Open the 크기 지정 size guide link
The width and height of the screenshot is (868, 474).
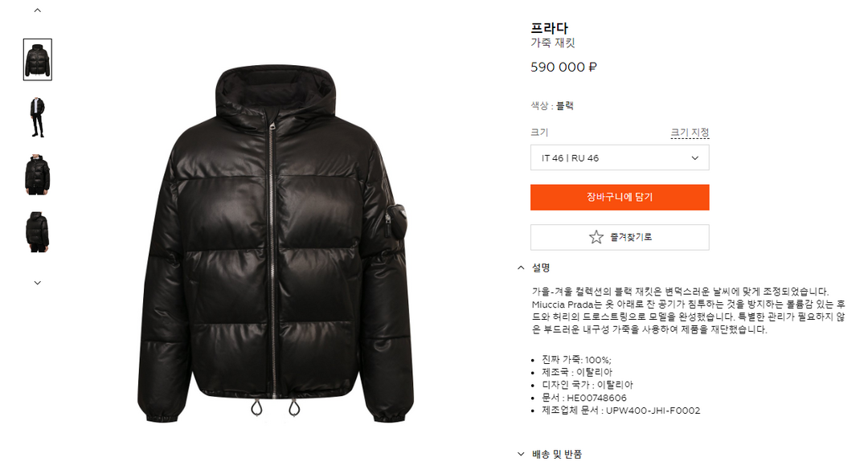tap(690, 133)
